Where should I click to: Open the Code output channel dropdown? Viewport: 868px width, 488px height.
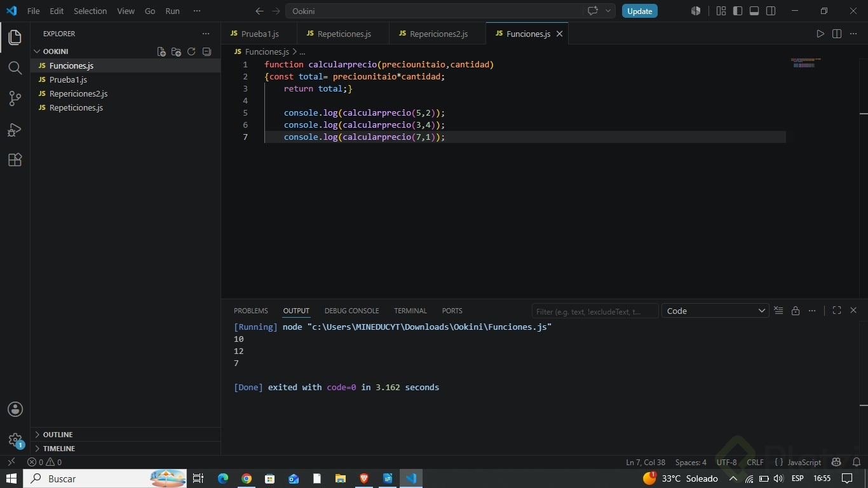click(715, 311)
